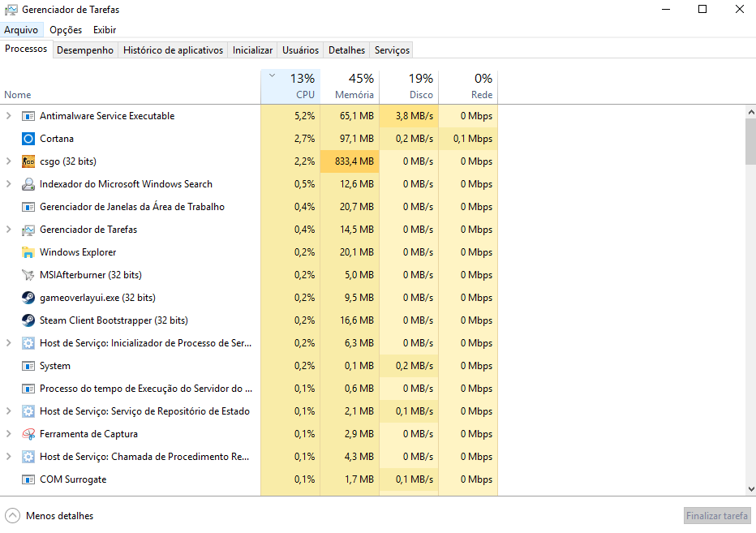Select the System 0,2 MB/s disk cell
Screen dimensions: 756x533
click(410, 366)
